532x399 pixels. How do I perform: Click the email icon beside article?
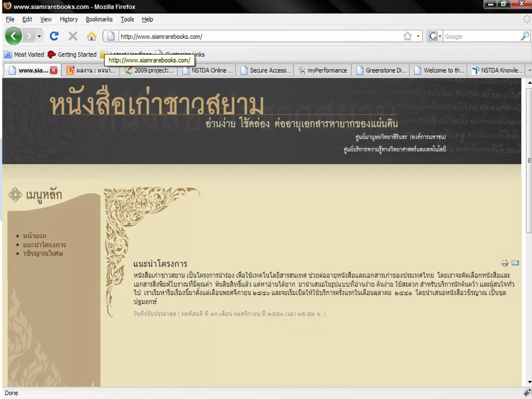coord(515,263)
